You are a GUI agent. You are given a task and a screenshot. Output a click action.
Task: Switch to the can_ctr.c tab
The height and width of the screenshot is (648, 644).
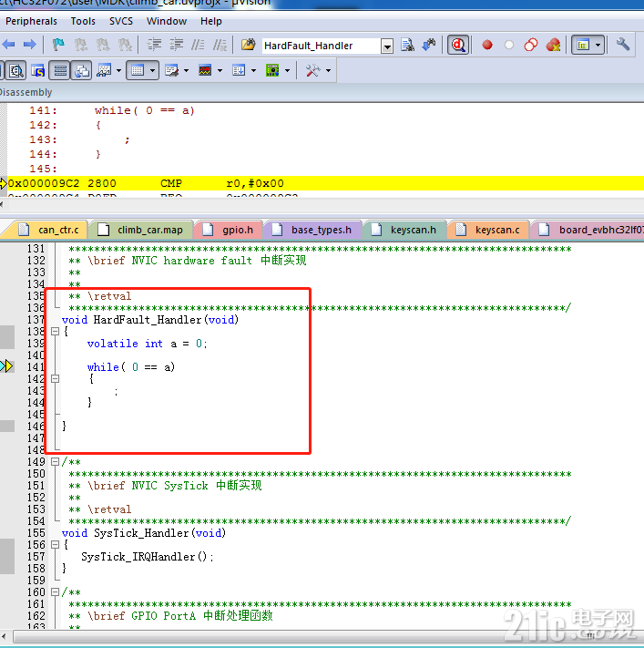point(49,230)
